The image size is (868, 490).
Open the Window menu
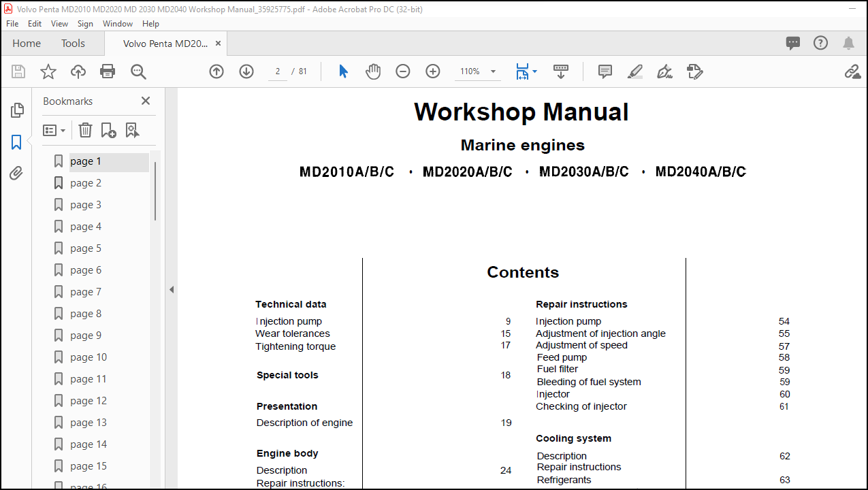tap(118, 23)
